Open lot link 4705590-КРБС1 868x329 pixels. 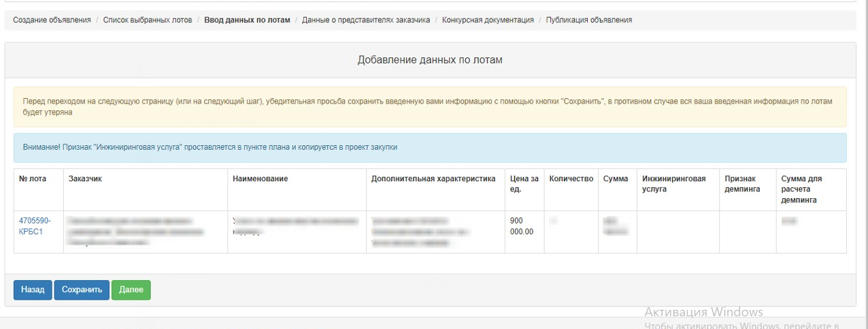(x=35, y=226)
